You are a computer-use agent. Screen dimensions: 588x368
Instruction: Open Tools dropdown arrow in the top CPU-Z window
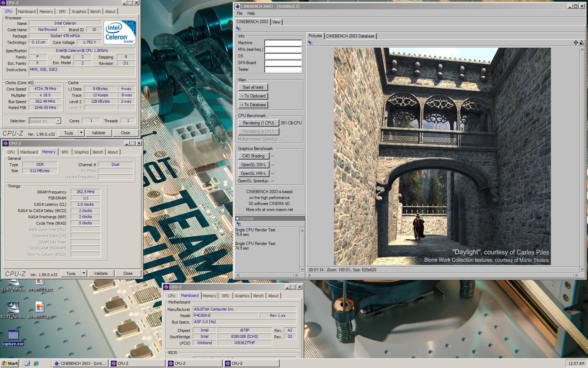point(81,133)
